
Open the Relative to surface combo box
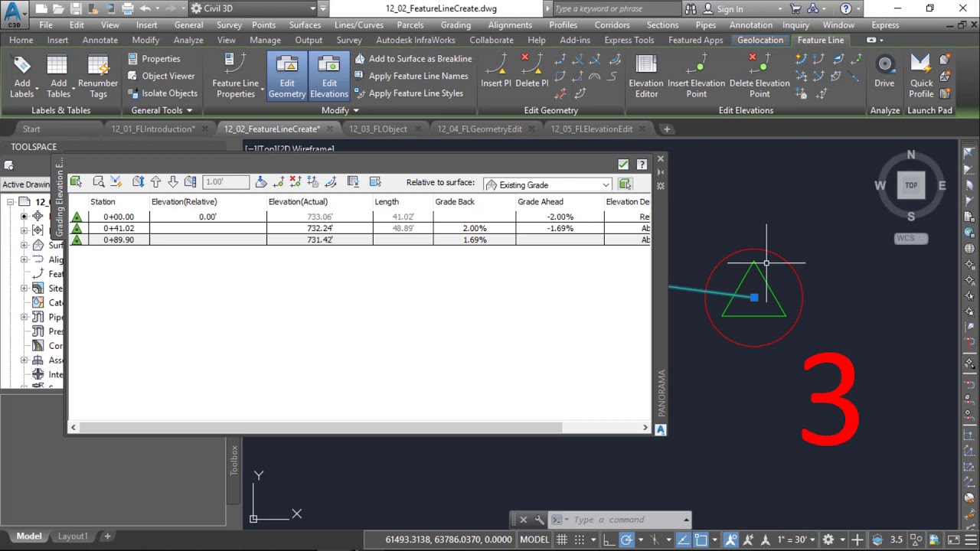547,184
